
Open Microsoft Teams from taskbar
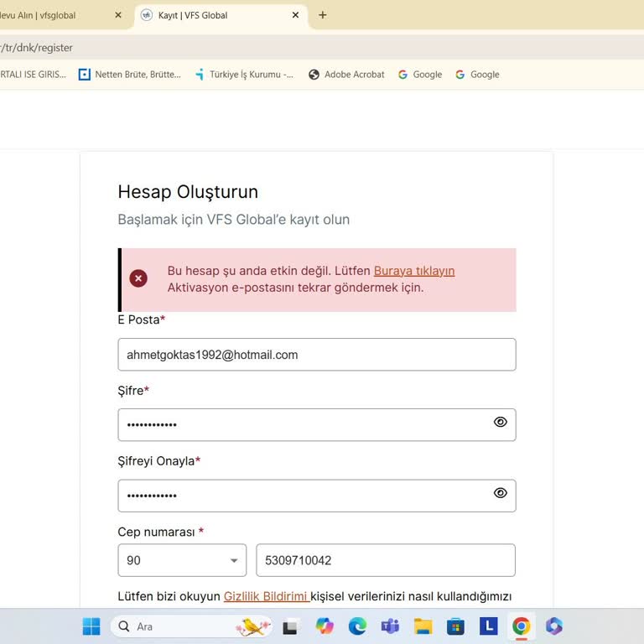point(390,626)
